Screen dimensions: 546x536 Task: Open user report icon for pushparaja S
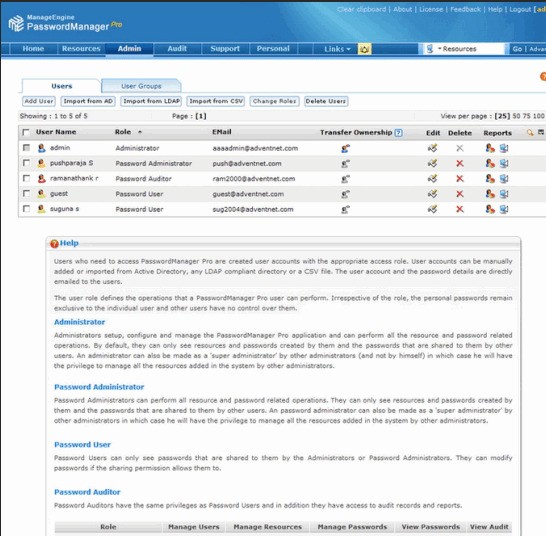pos(490,163)
